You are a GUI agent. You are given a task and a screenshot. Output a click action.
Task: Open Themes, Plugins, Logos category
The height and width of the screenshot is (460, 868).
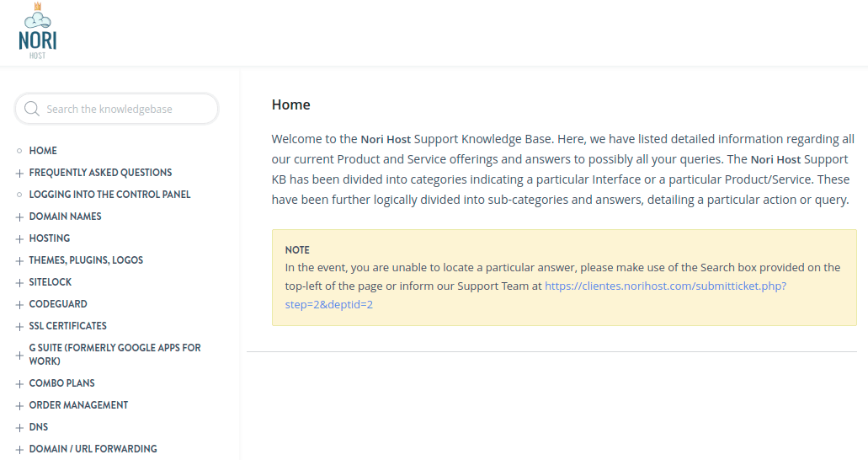86,260
